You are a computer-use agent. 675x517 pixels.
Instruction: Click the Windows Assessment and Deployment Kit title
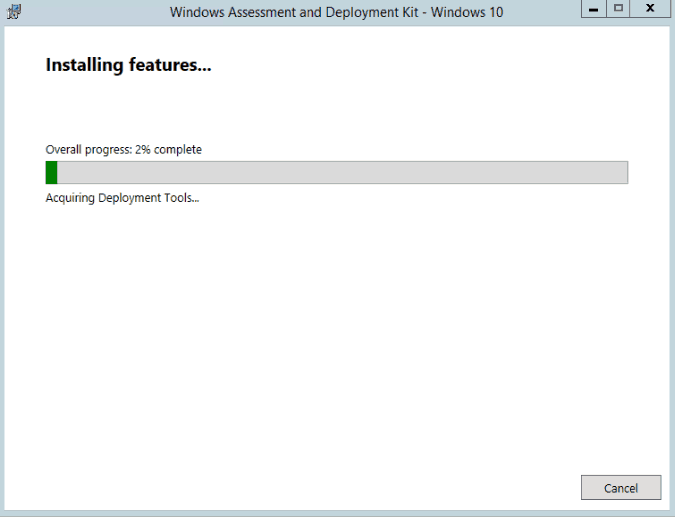click(336, 12)
